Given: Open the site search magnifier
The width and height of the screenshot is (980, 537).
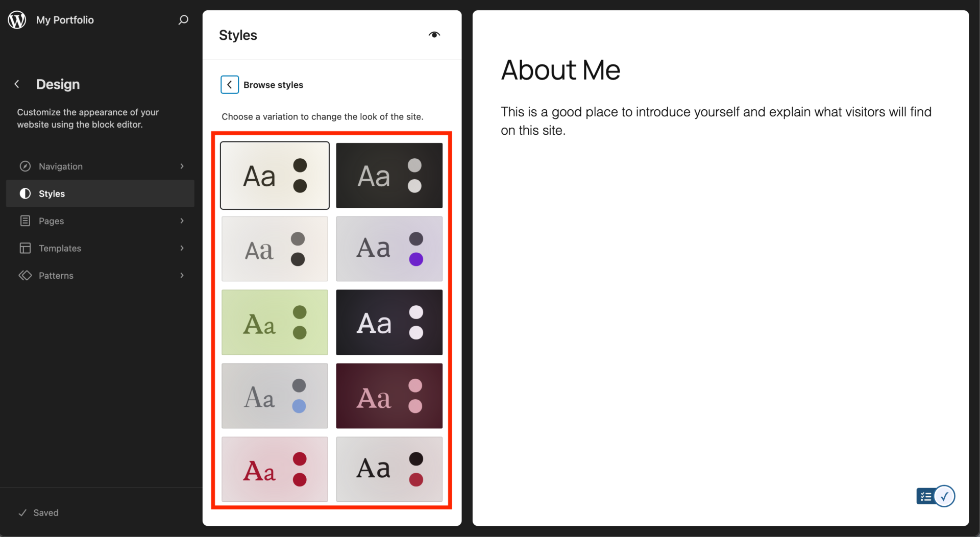Looking at the screenshot, I should [x=183, y=20].
